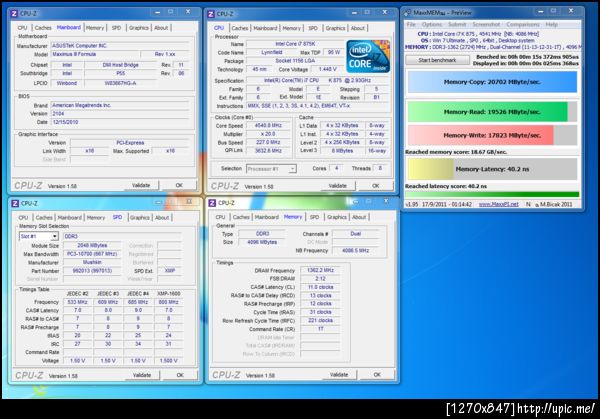Click BIOS date '12/15/2010'
This screenshot has width=600, height=419.
coord(120,122)
